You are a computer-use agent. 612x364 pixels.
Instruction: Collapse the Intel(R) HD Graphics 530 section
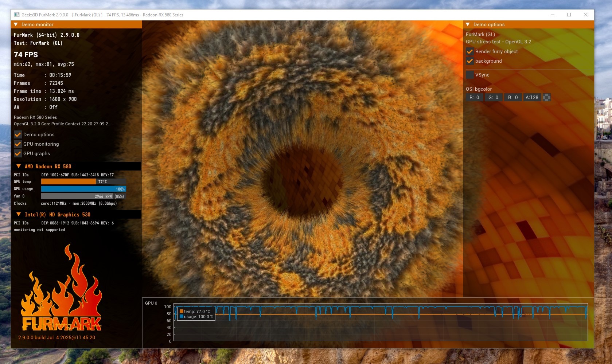(x=19, y=214)
